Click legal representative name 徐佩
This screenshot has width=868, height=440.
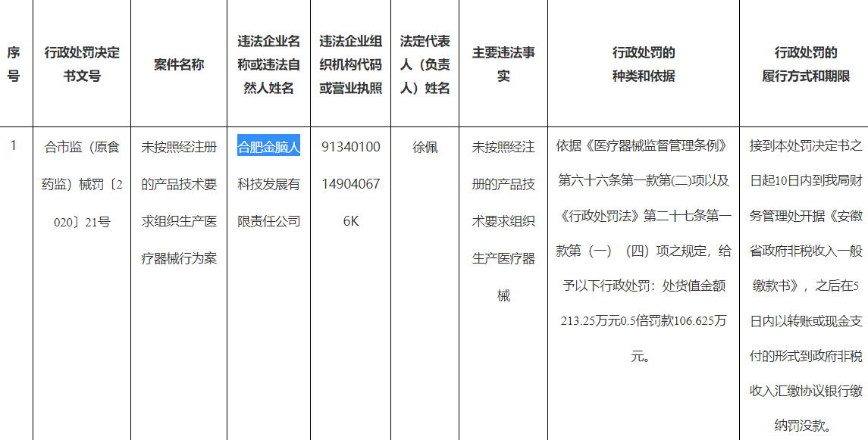coord(425,146)
